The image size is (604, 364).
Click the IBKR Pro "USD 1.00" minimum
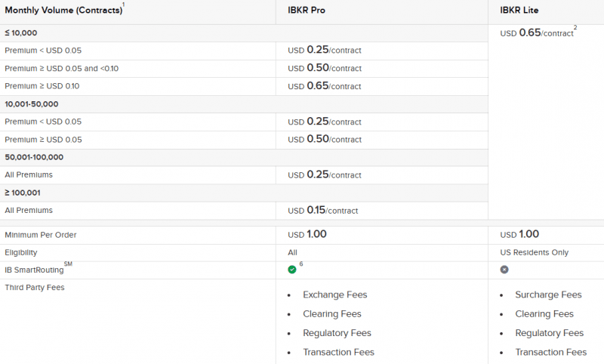point(307,234)
